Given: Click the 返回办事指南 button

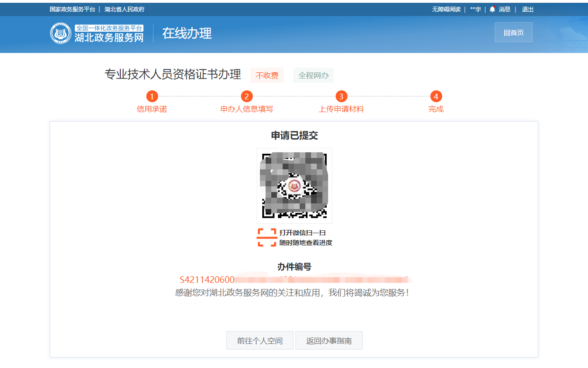Looking at the screenshot, I should pyautogui.click(x=329, y=341).
